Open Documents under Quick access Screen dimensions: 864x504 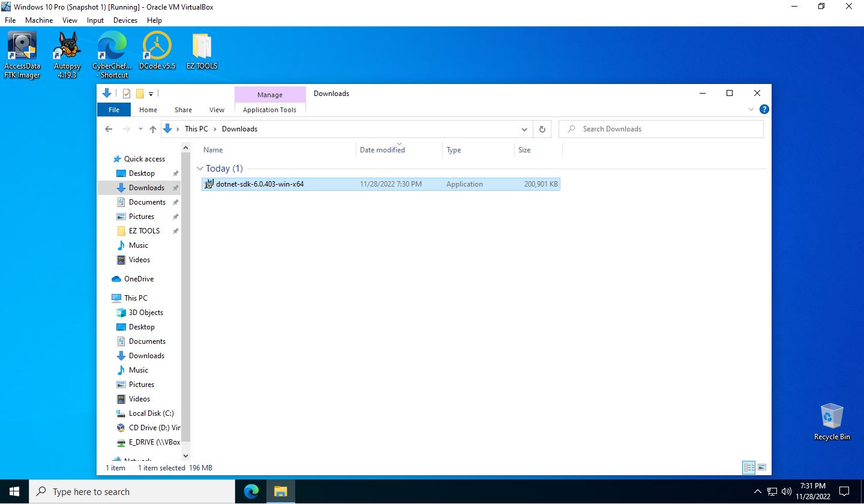click(x=147, y=202)
